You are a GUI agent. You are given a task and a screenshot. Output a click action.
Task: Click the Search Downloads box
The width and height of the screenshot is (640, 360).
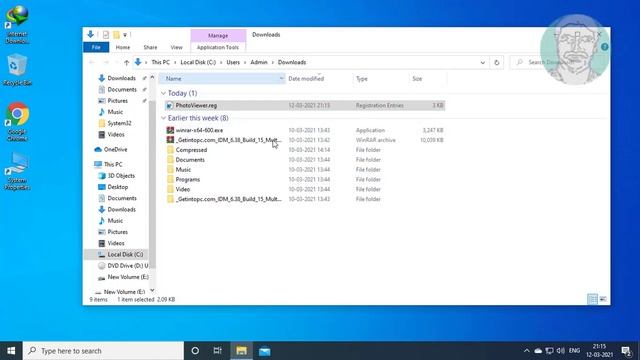pyautogui.click(x=559, y=62)
